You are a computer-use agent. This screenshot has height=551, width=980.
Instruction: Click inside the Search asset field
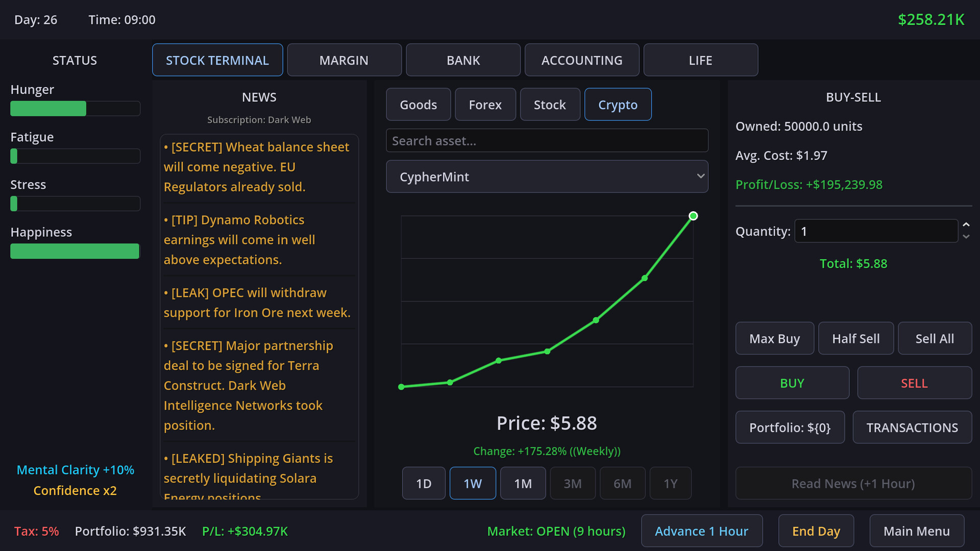(547, 141)
